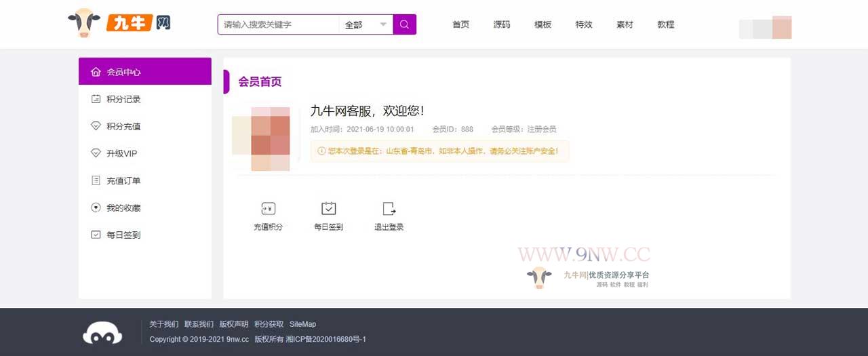Screen dimensions: 868x356
Task: Open 积分记录 in the sidebar
Action: 145,99
